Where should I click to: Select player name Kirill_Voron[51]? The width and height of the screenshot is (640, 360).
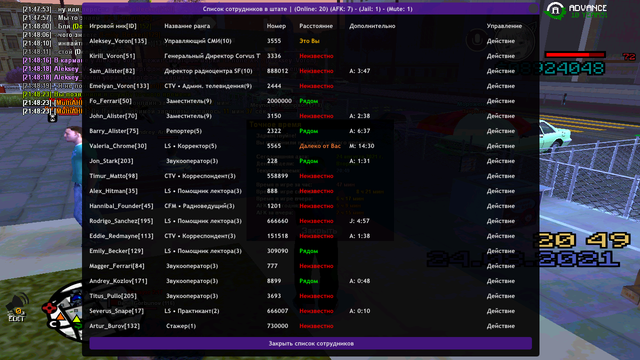coord(112,56)
